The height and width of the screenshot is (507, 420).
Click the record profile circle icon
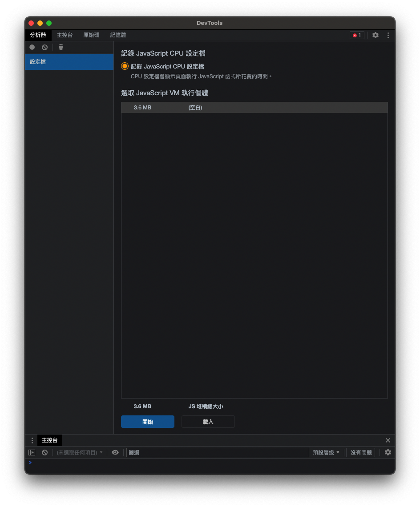32,47
